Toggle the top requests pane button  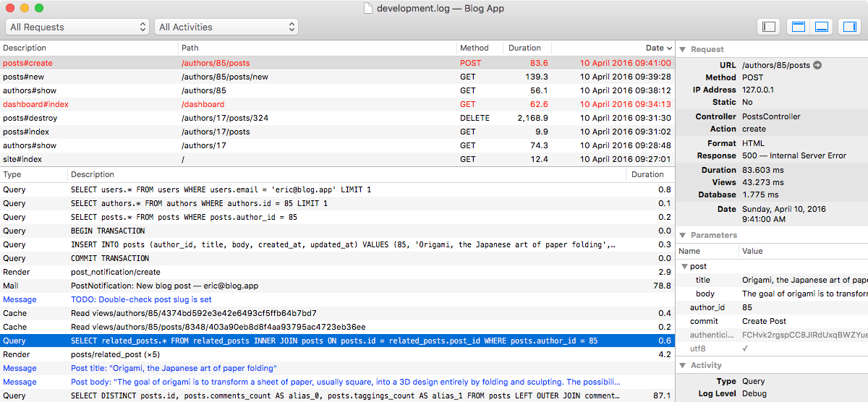(x=799, y=27)
